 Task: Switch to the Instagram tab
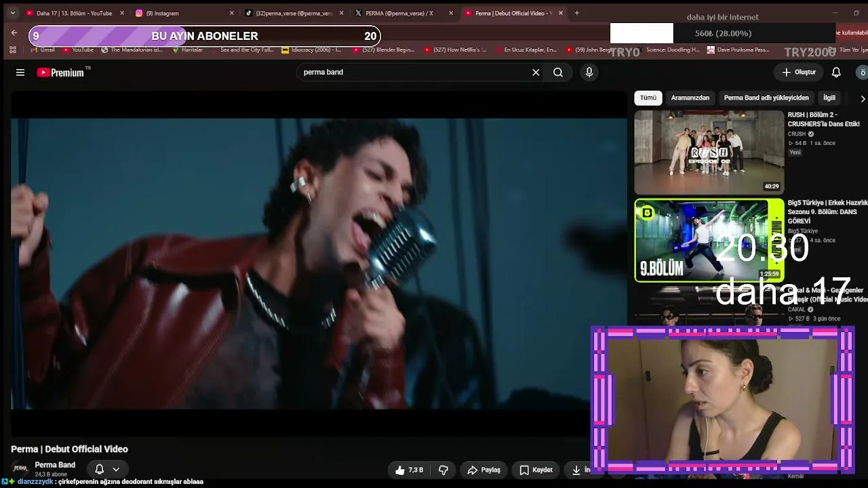click(x=180, y=13)
